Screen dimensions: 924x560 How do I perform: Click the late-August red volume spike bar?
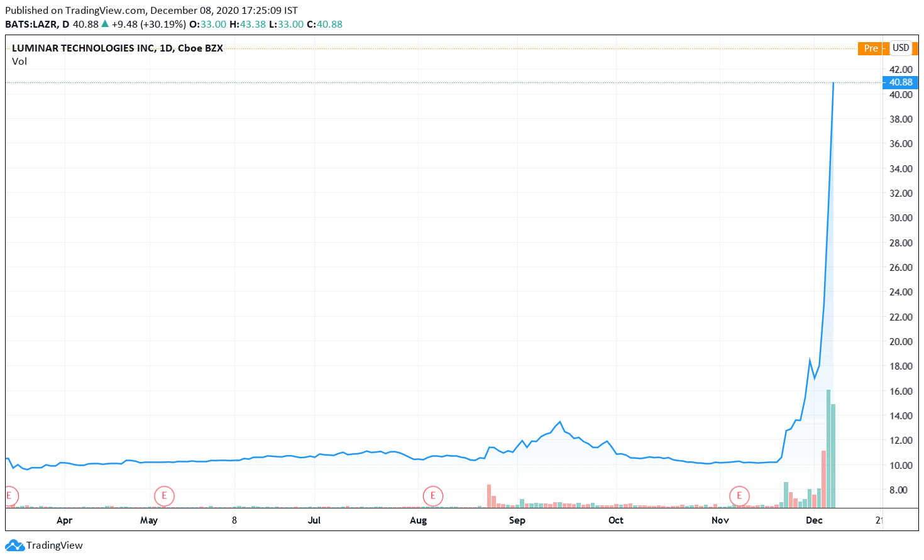(x=489, y=496)
